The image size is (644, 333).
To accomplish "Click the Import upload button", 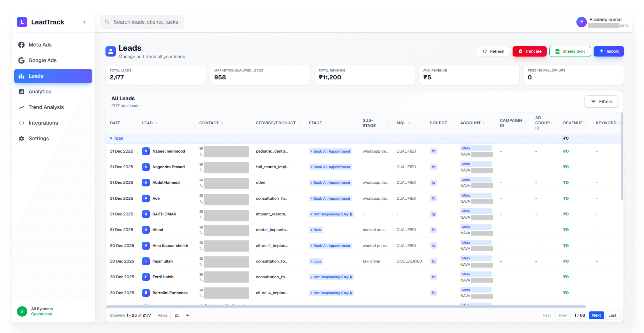I will [x=609, y=51].
